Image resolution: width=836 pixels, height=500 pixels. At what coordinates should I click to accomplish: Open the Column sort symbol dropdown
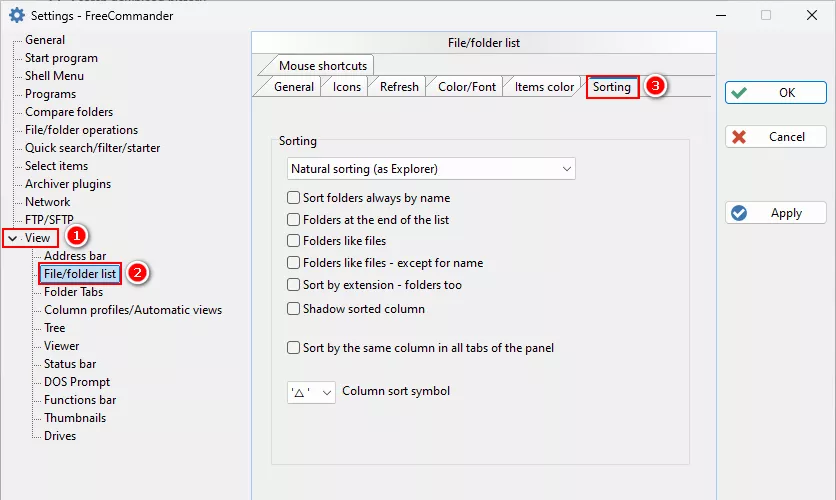point(311,393)
